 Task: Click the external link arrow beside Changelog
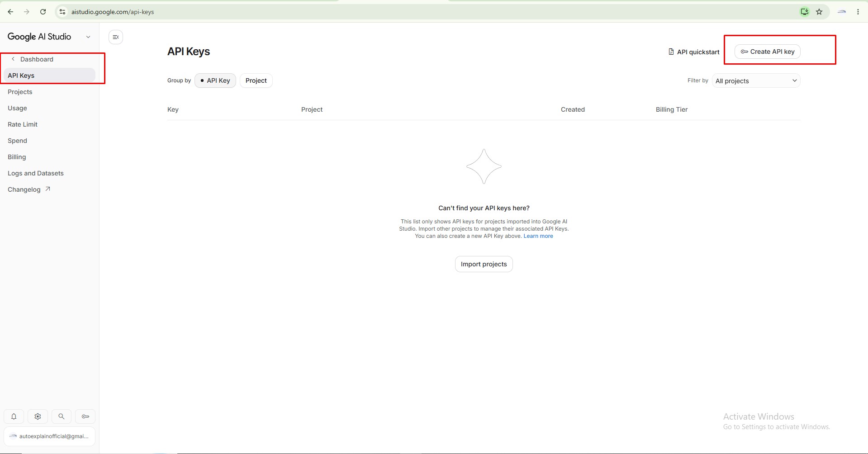(x=47, y=189)
